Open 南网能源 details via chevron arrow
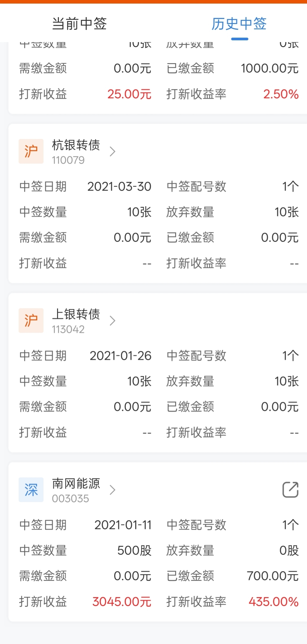Image resolution: width=307 pixels, height=644 pixels. [112, 490]
